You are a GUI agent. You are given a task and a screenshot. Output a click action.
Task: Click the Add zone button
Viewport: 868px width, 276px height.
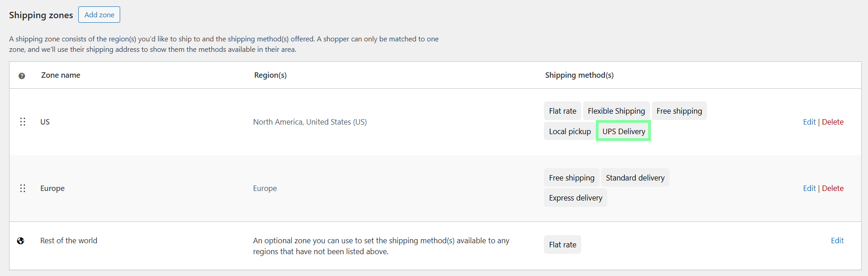[99, 15]
